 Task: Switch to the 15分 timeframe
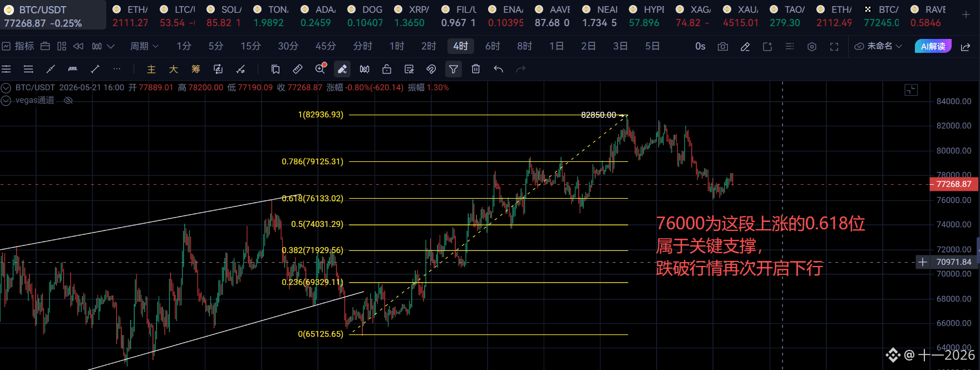point(250,46)
